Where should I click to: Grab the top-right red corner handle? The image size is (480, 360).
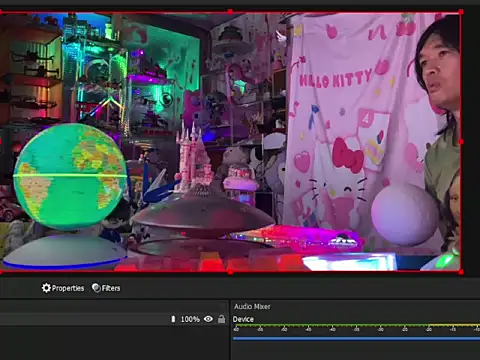[461, 12]
